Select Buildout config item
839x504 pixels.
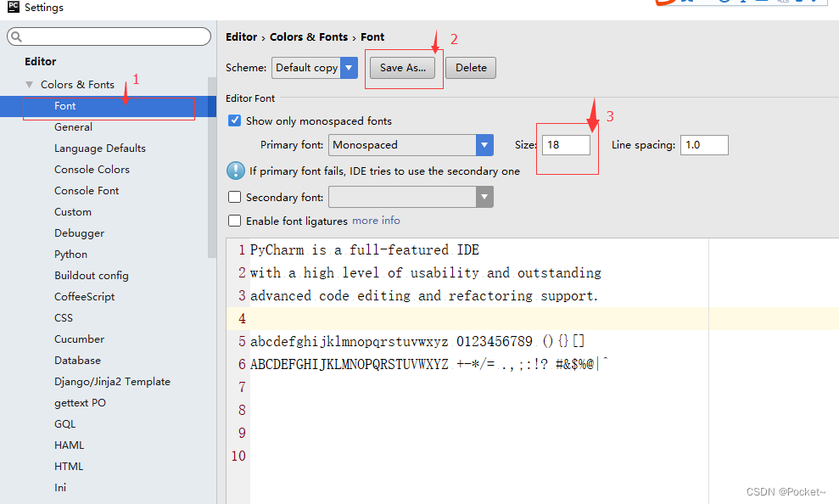tap(92, 276)
